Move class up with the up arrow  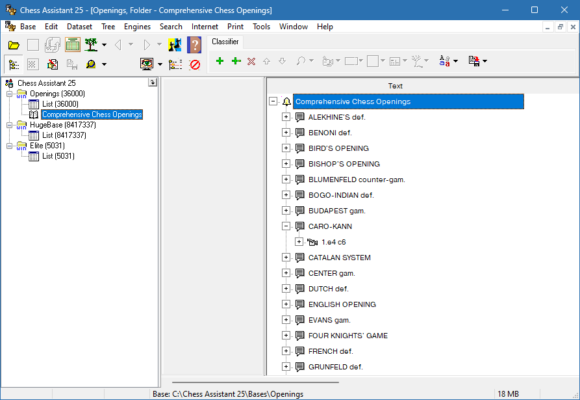tap(266, 61)
